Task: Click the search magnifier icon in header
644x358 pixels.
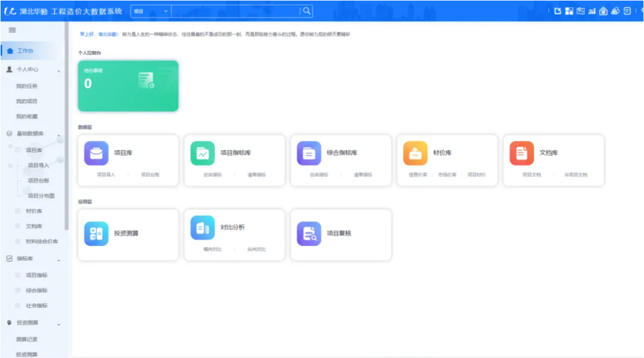Action: [306, 11]
